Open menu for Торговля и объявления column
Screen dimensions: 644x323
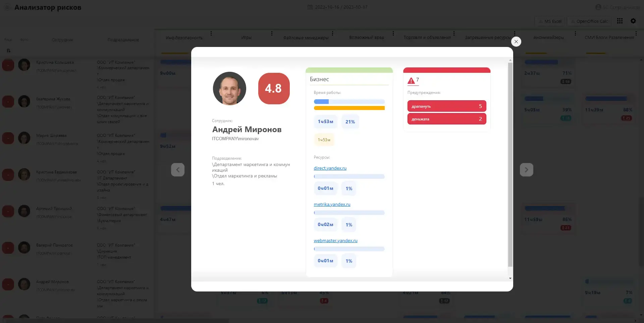[454, 33]
